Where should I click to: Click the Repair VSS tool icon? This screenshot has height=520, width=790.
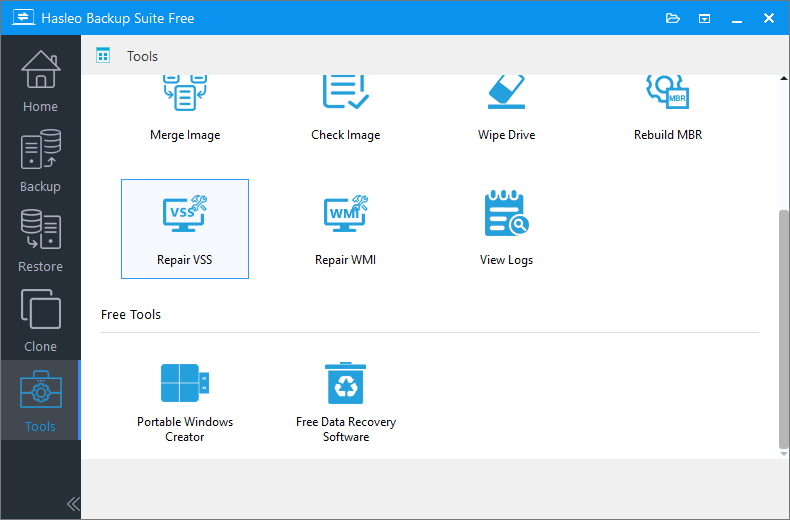pyautogui.click(x=185, y=214)
